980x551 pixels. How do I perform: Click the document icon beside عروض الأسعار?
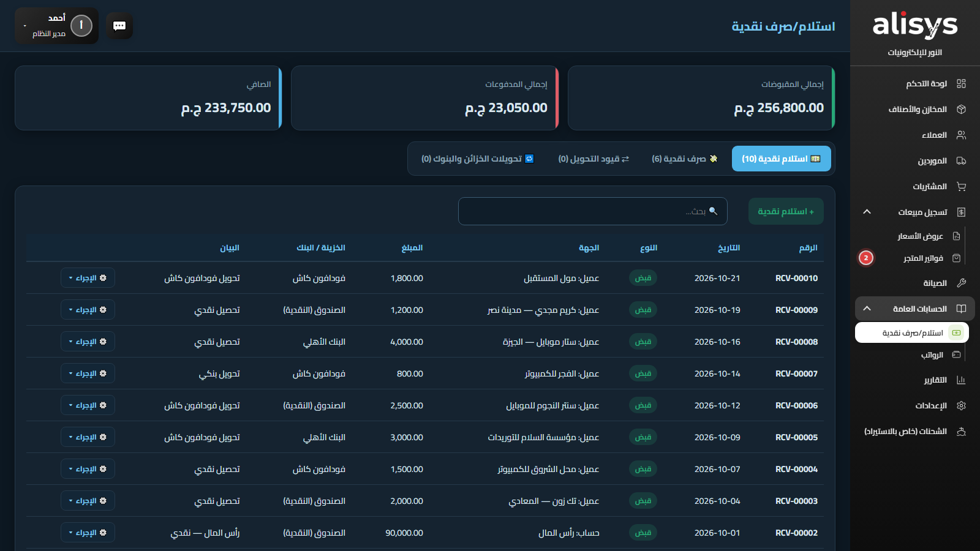957,236
